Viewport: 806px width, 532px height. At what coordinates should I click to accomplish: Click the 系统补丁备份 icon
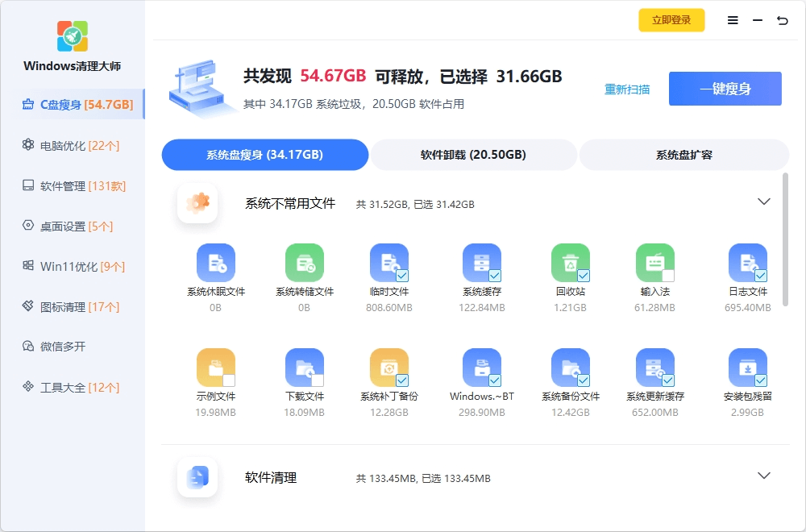coord(388,368)
